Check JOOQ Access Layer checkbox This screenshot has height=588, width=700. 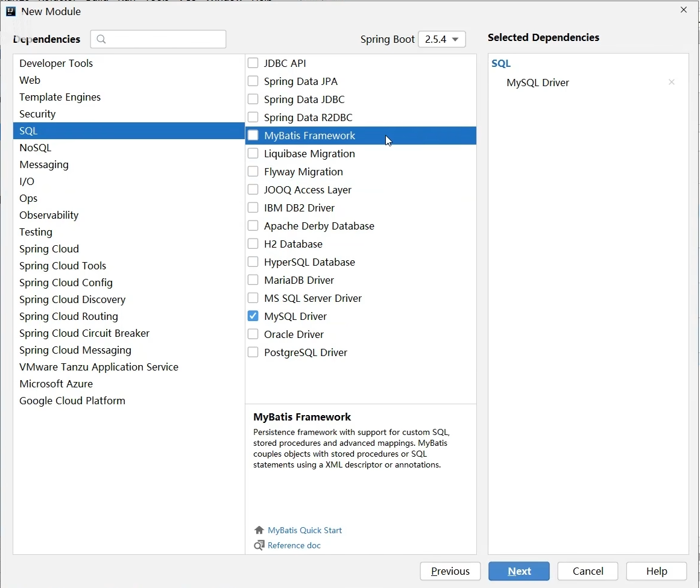click(x=253, y=190)
